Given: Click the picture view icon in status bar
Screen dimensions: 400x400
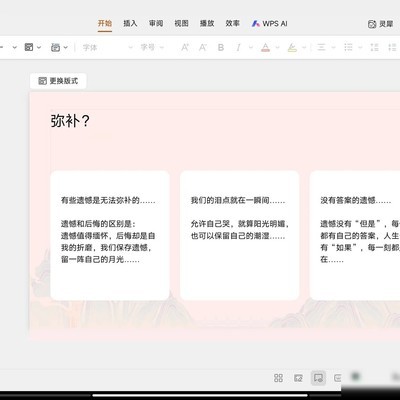Looking at the screenshot, I should [298, 378].
